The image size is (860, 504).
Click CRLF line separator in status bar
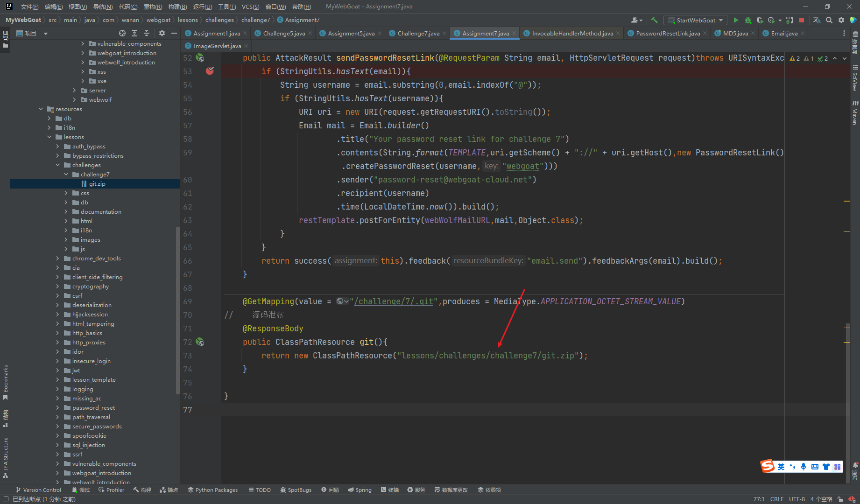click(x=777, y=499)
